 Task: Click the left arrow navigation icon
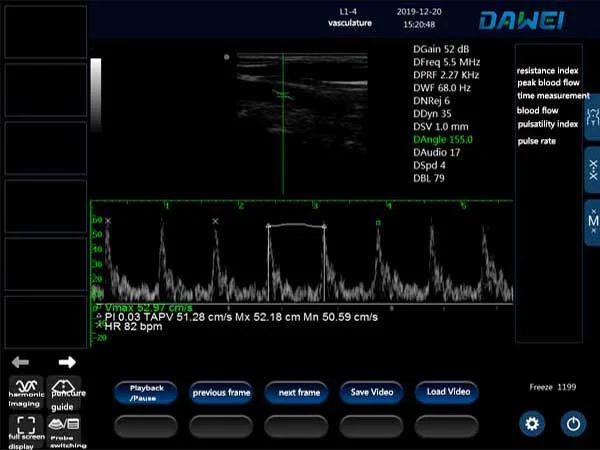[21, 362]
